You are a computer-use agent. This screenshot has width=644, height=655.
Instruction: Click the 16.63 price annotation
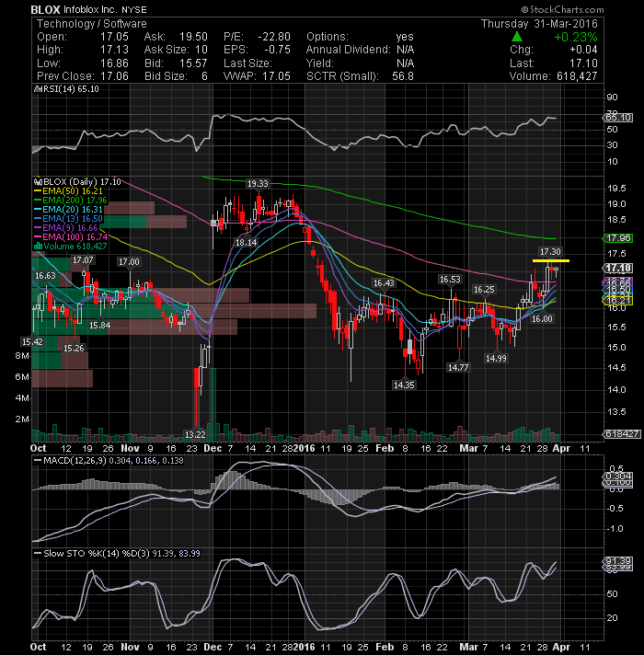pos(45,276)
